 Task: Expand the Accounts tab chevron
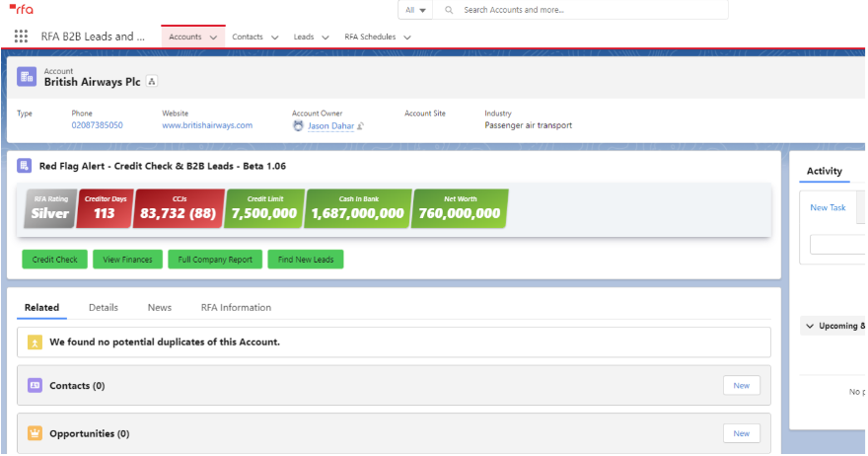point(213,38)
